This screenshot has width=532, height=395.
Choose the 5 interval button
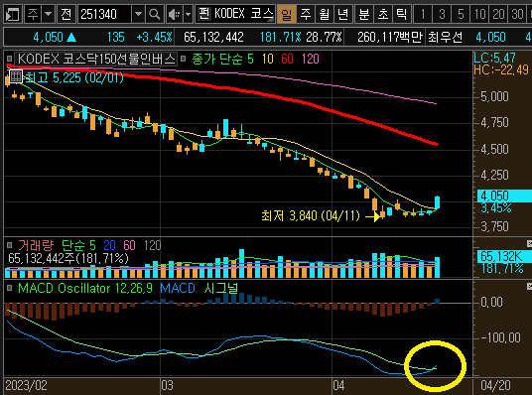point(461,14)
